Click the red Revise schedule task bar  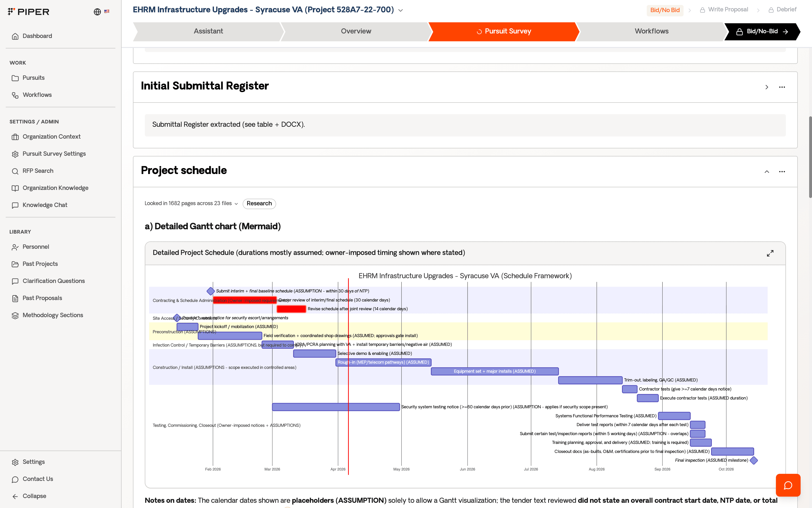tap(291, 309)
